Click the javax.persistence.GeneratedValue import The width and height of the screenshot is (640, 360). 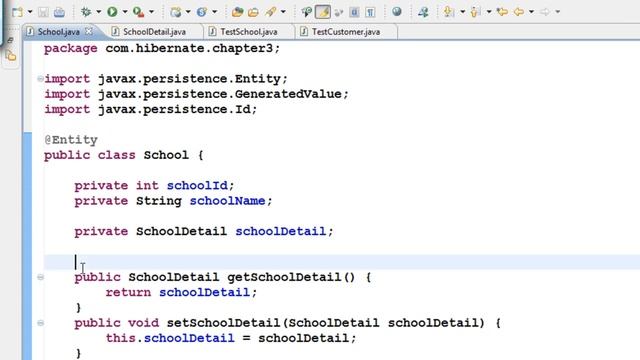point(196,94)
